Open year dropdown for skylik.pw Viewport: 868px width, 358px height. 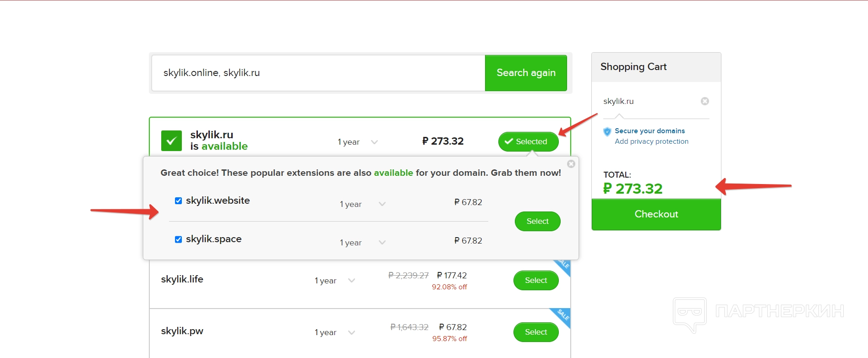tap(335, 332)
